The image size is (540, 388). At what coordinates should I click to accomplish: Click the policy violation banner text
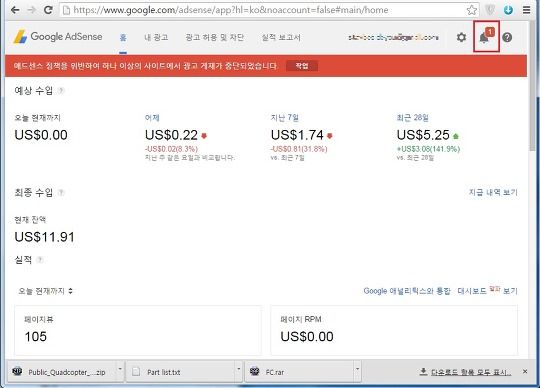pyautogui.click(x=145, y=66)
